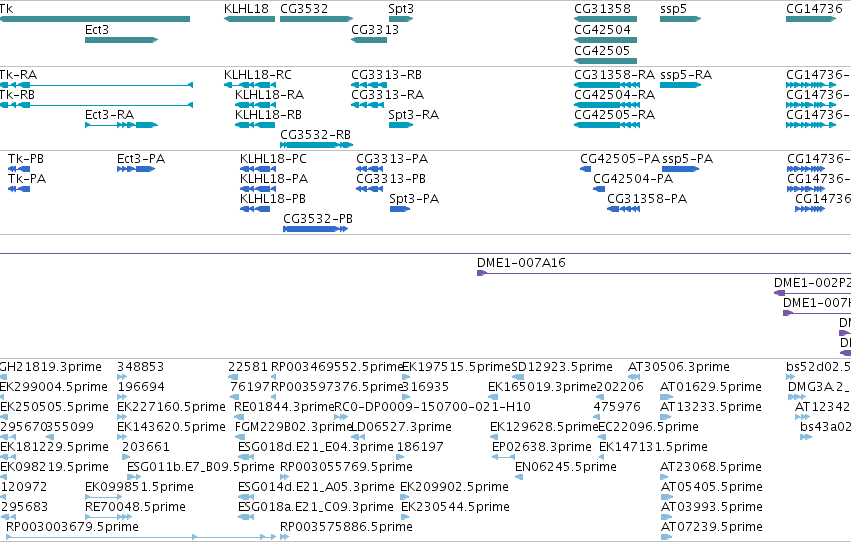
Task: Click the EK209902.5prime EST label
Action: [454, 488]
